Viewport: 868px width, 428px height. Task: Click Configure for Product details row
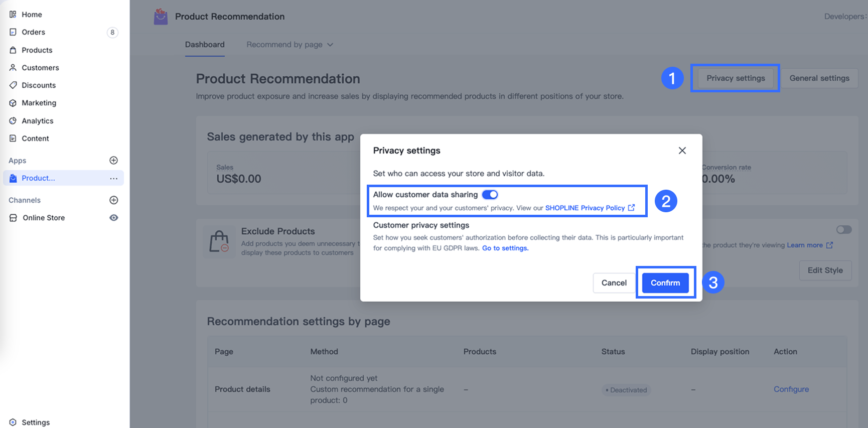coord(791,389)
